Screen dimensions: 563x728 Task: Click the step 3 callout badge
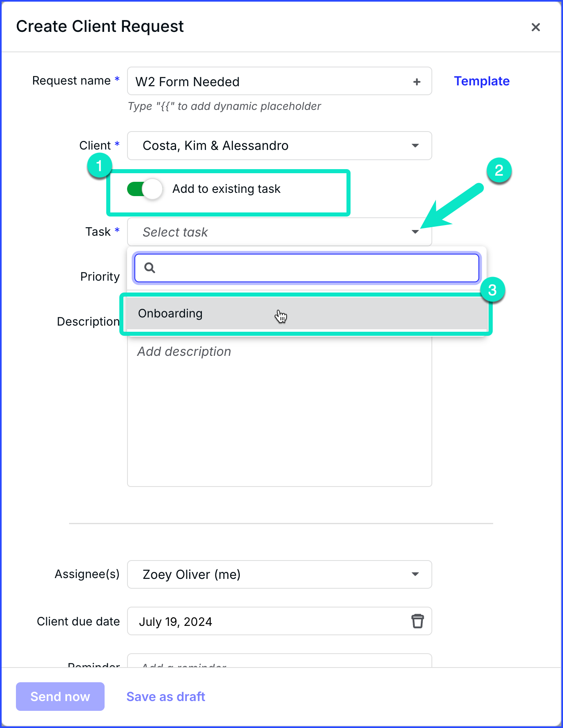click(x=494, y=290)
